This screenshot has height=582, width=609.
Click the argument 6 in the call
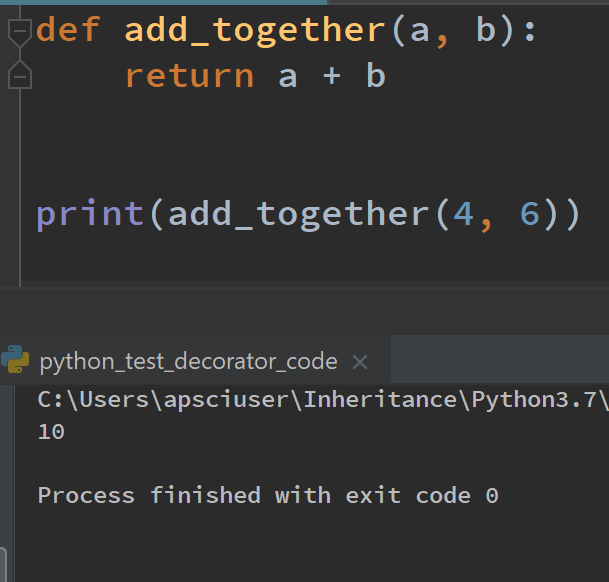(529, 213)
